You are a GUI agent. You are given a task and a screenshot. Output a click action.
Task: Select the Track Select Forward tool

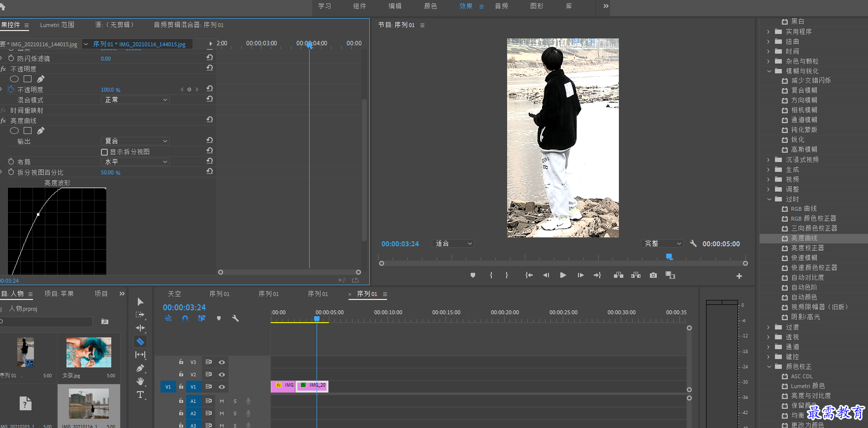[x=140, y=315]
